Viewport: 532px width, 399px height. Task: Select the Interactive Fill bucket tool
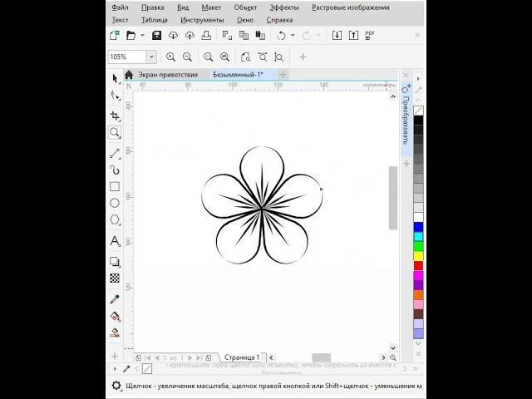point(115,316)
